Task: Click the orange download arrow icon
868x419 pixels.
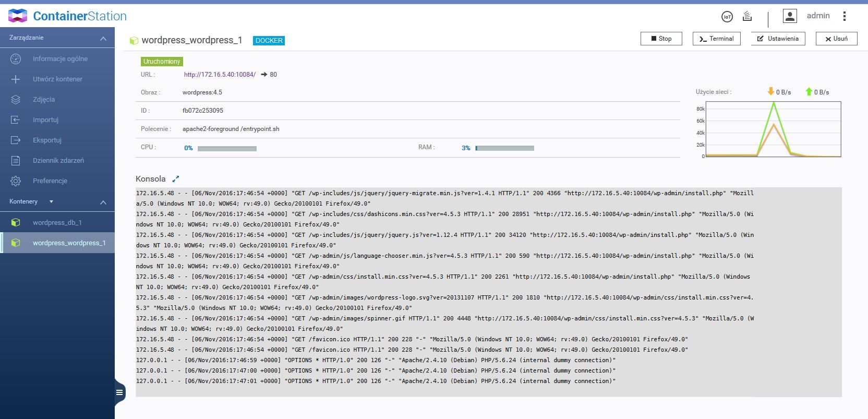Action: click(x=770, y=92)
